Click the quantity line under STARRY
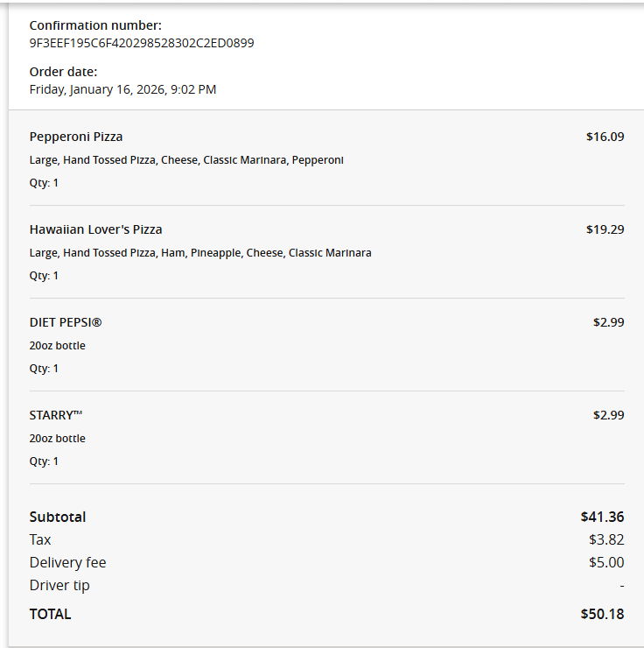The width and height of the screenshot is (644, 648). coord(44,461)
